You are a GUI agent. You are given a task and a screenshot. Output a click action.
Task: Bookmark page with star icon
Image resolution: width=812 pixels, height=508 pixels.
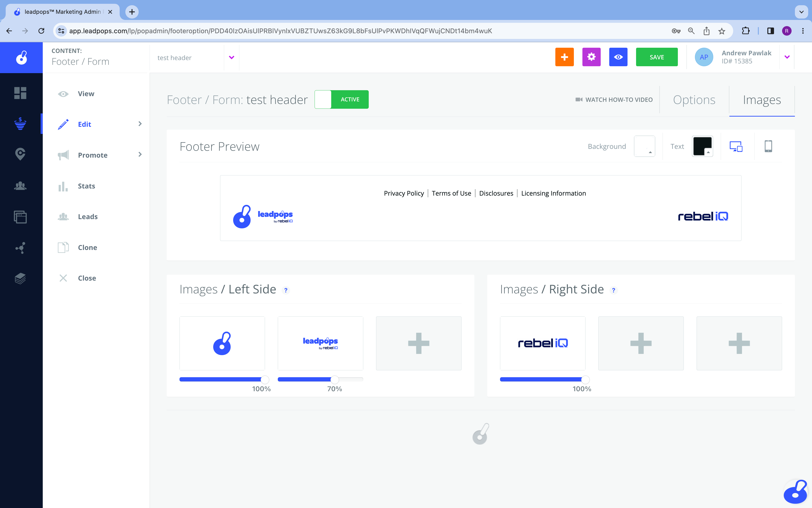pos(722,31)
